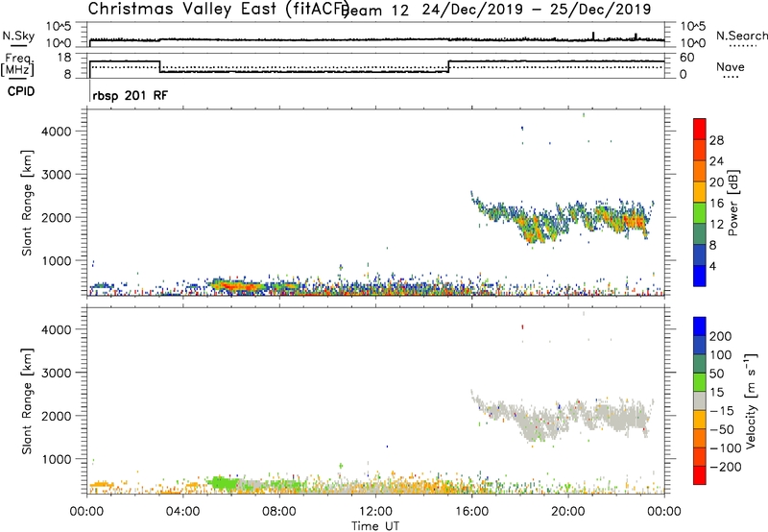The image size is (768, 532).
Task: Pick the bright blue bottom segment of power colorbar
Action: point(700,276)
